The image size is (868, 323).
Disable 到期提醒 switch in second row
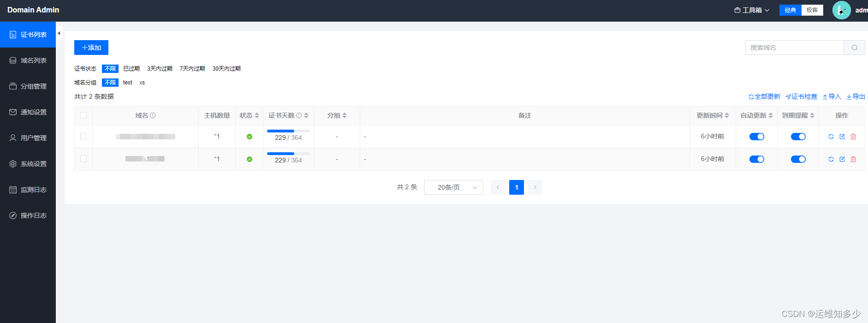point(798,159)
